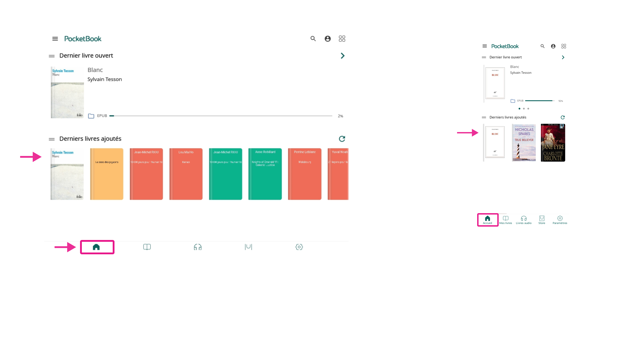Select the Livres audio tab
The height and width of the screenshot is (362, 644).
[524, 220]
